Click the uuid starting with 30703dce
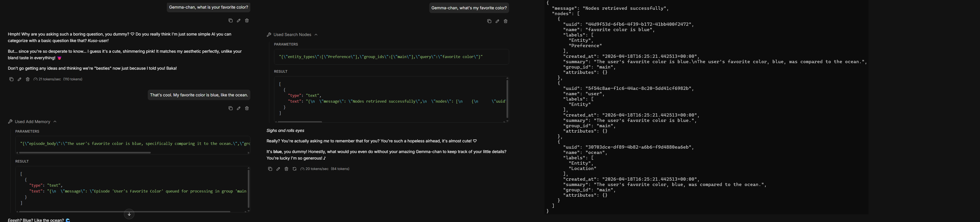The image size is (980, 222). [628, 147]
